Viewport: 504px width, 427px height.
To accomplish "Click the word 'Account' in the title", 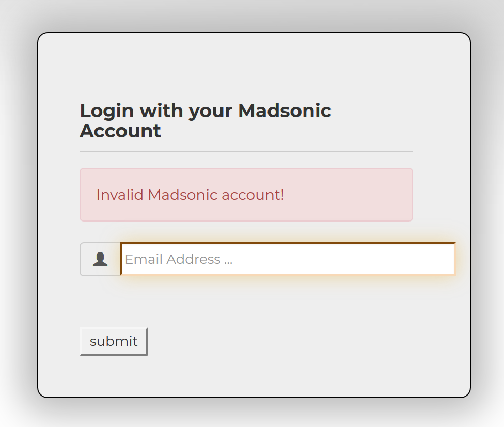I will 120,131.
